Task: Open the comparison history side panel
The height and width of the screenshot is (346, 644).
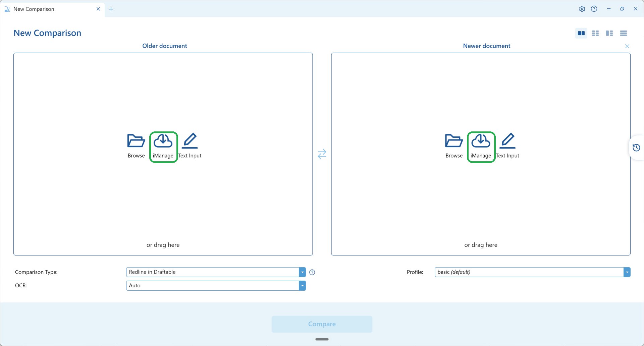Action: point(636,148)
